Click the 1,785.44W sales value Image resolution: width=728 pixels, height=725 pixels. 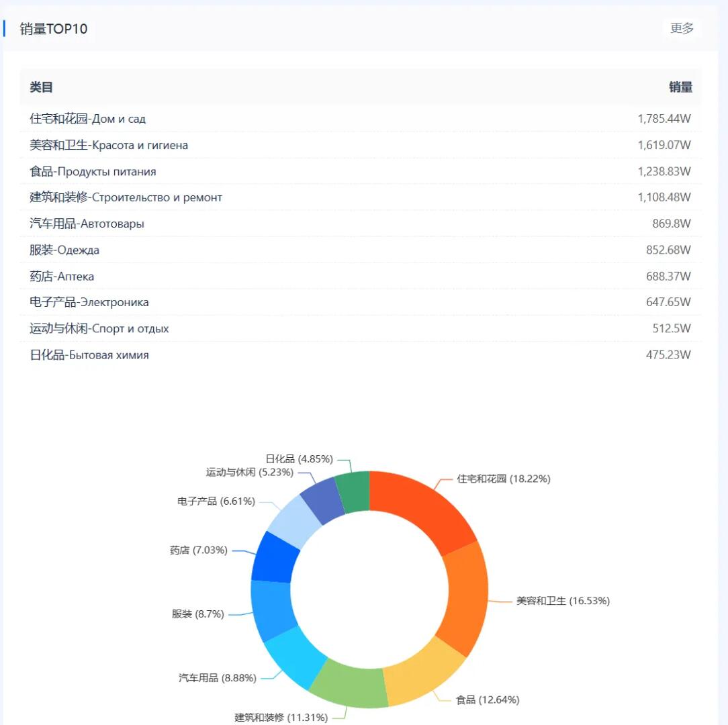click(664, 119)
